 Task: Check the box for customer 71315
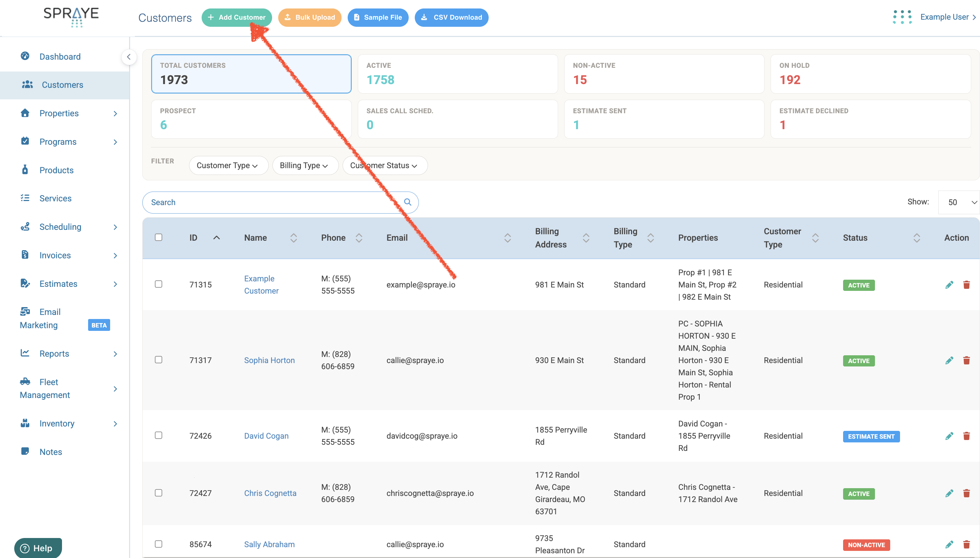[158, 284]
